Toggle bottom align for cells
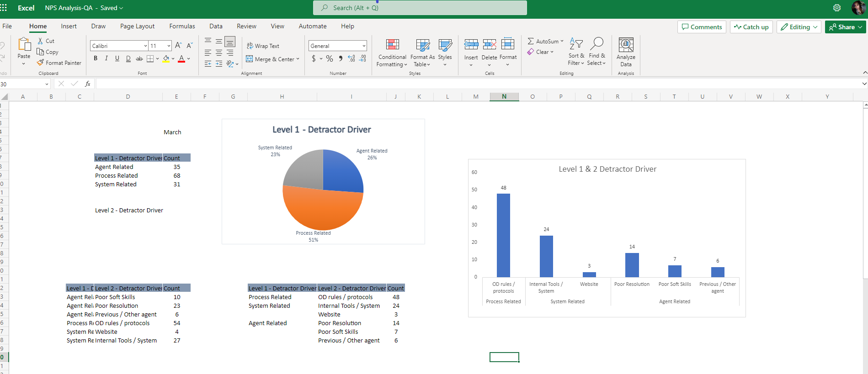 [x=230, y=42]
